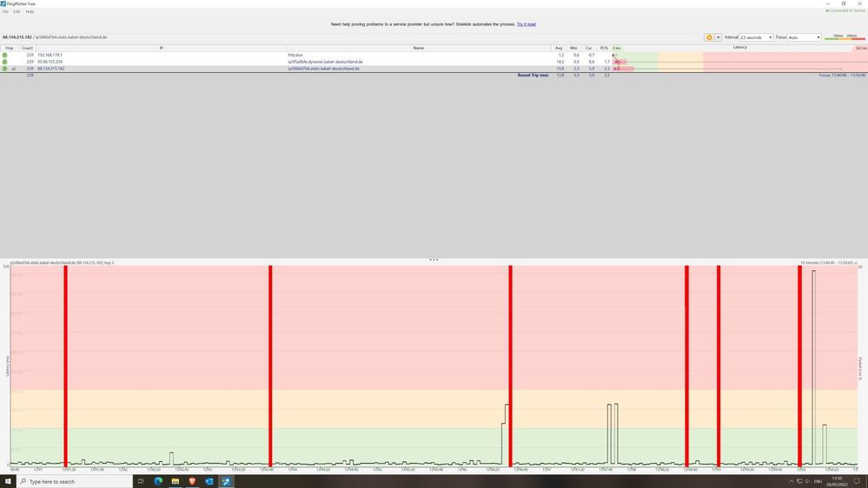Click 'Connected to Service' status indicator

click(845, 10)
